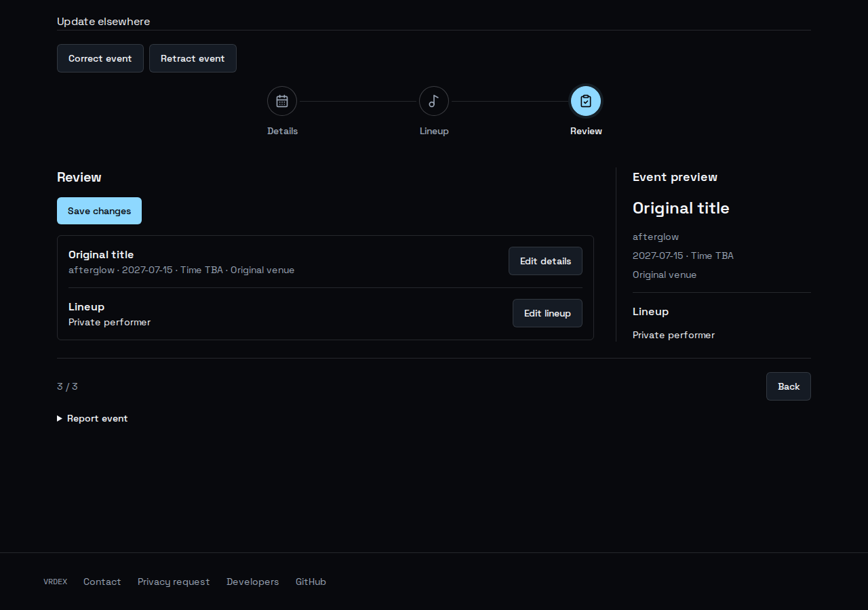Click the VRDEX footer logo text
This screenshot has height=610, width=868.
click(55, 582)
